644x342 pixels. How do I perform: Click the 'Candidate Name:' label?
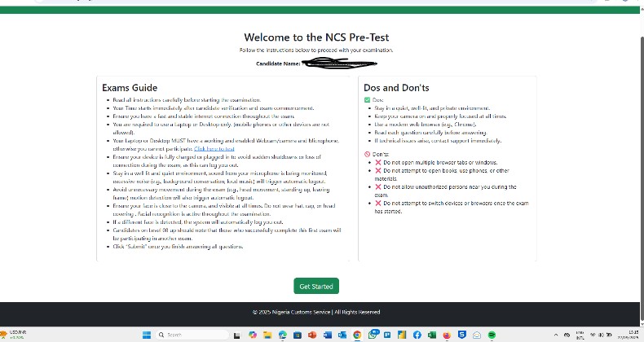click(278, 64)
